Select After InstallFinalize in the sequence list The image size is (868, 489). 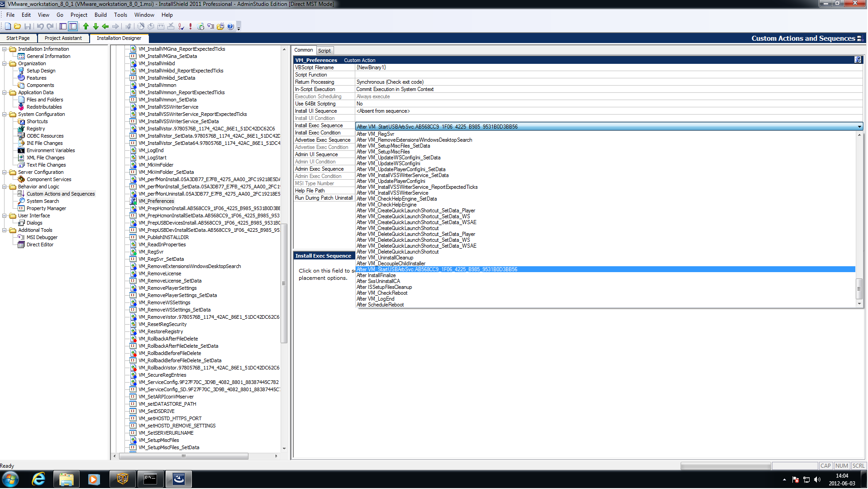coord(376,275)
